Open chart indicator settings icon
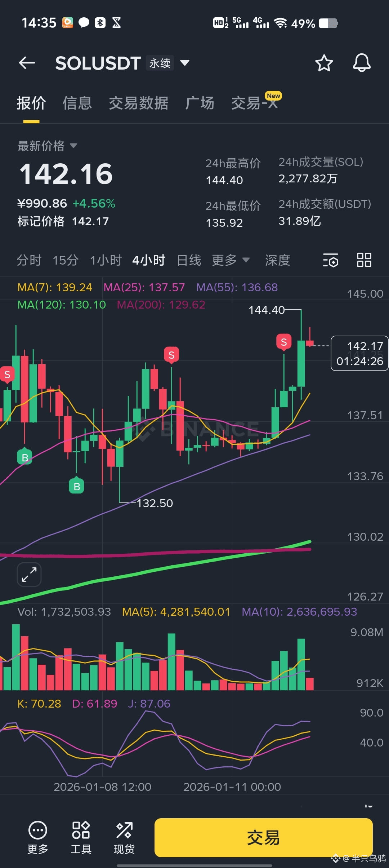Image resolution: width=389 pixels, height=868 pixels. click(330, 260)
